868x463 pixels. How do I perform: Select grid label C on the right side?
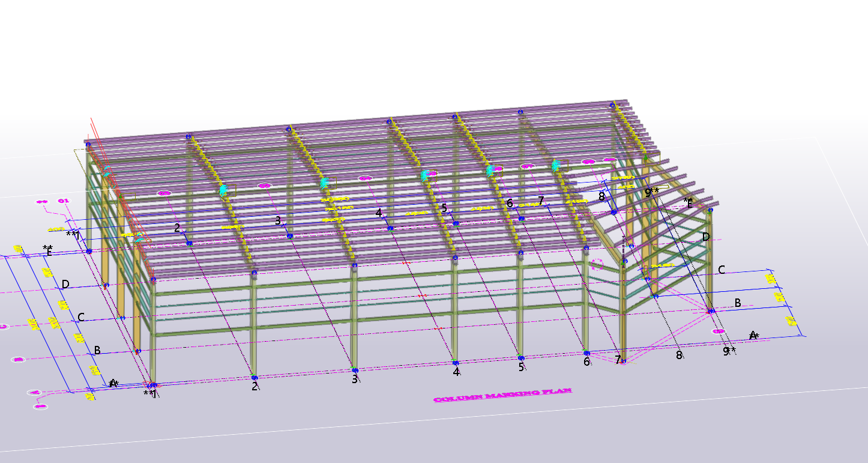[x=722, y=270]
